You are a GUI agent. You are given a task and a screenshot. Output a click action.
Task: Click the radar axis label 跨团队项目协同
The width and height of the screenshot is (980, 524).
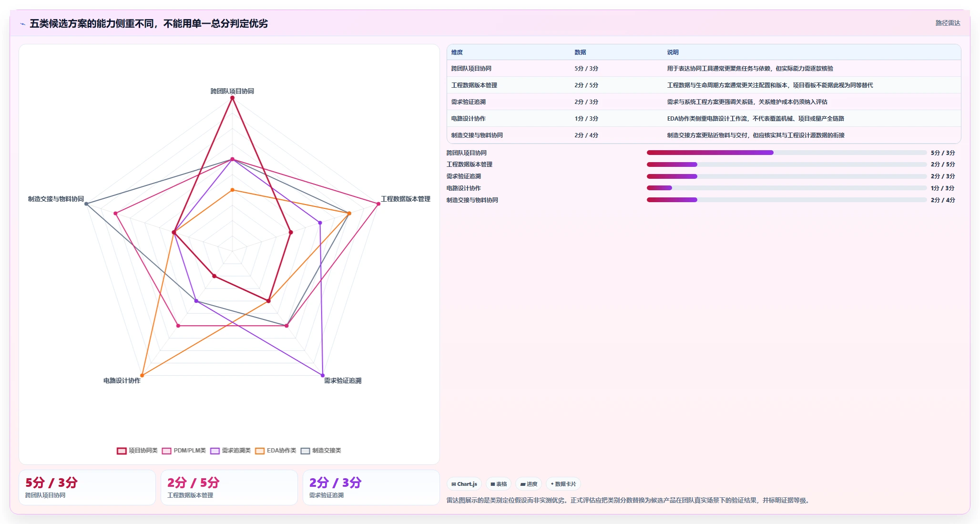pos(232,91)
